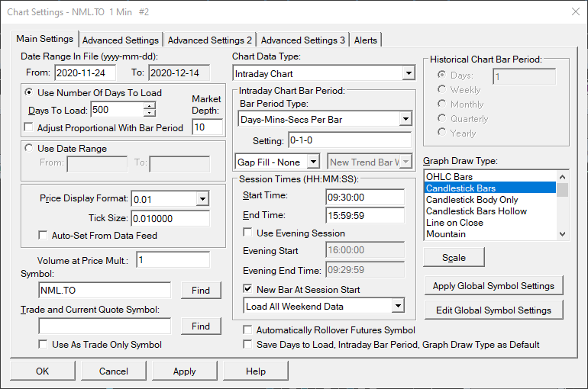Click the Date Range From field 2020-11-24

click(86, 72)
